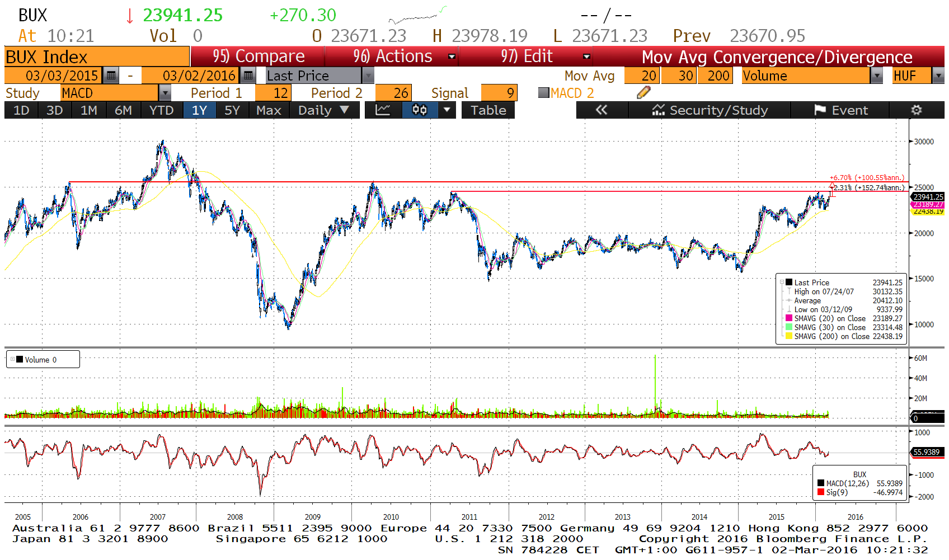The height and width of the screenshot is (560, 949).
Task: Click the BUX Index security field
Action: (97, 57)
